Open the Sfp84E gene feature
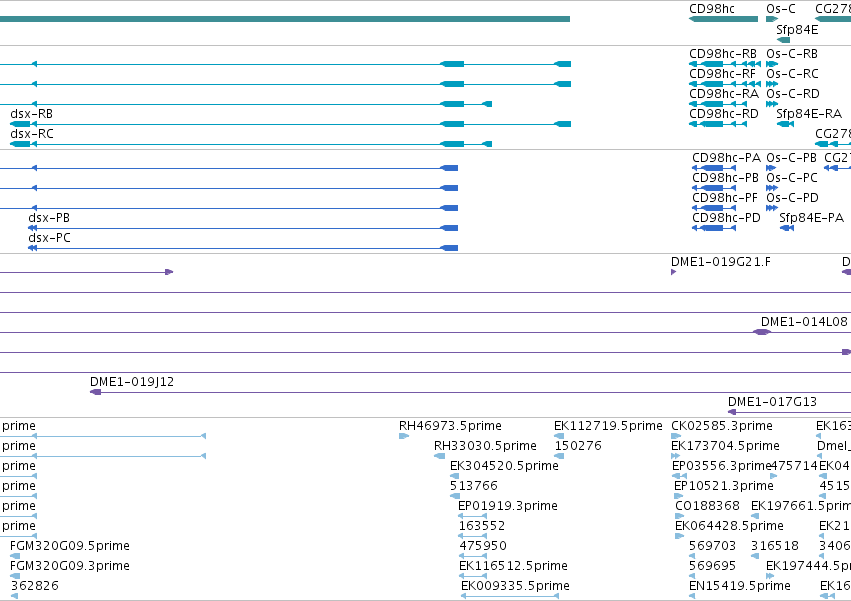 pyautogui.click(x=783, y=40)
